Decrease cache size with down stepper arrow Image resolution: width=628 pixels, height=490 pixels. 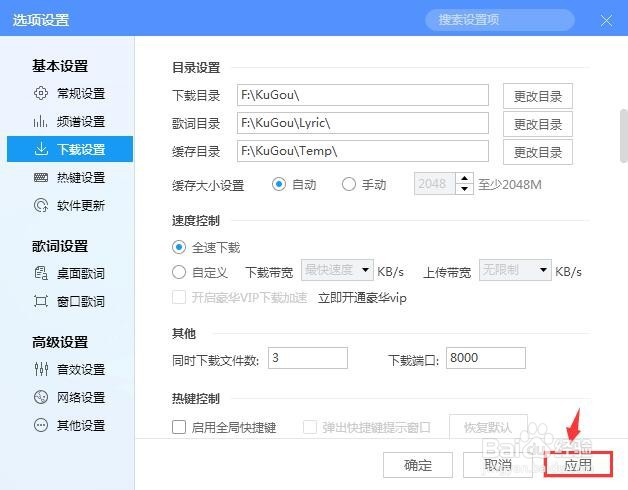(465, 189)
